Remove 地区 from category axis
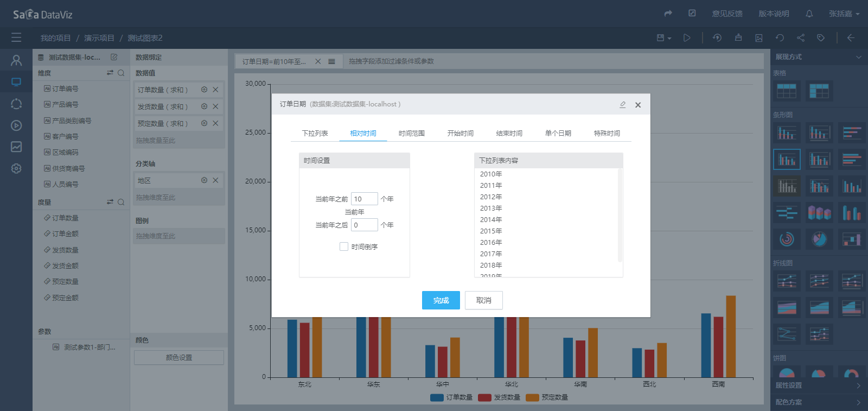 (215, 180)
